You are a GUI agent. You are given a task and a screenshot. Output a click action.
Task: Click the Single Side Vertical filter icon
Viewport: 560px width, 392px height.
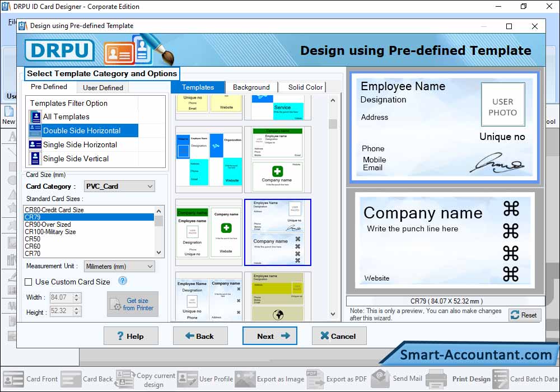coord(35,158)
